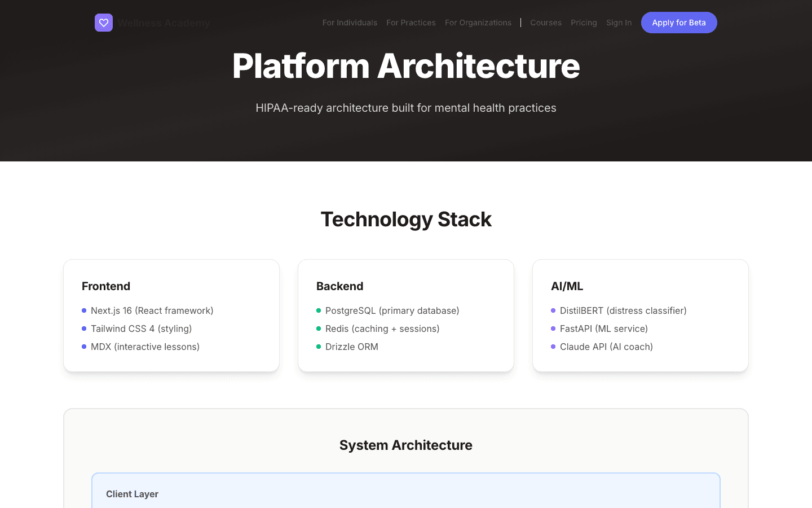Click the Frontend card title
Image resolution: width=812 pixels, height=508 pixels.
tap(106, 286)
